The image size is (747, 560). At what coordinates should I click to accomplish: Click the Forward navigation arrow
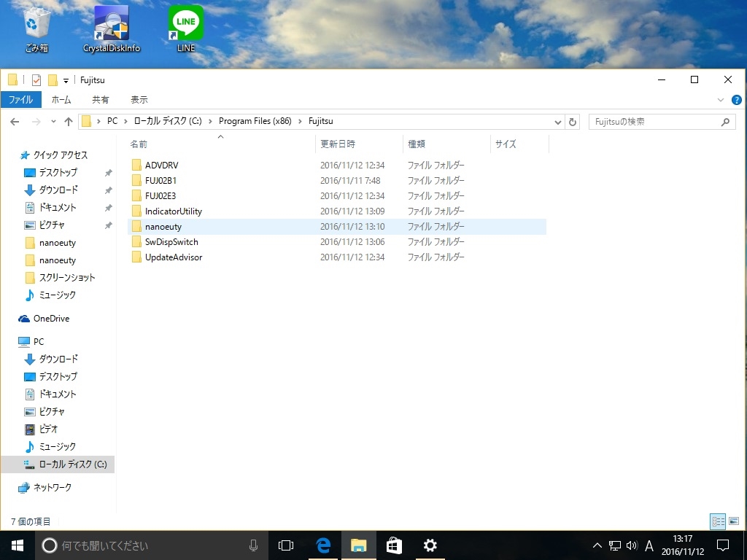pos(36,122)
